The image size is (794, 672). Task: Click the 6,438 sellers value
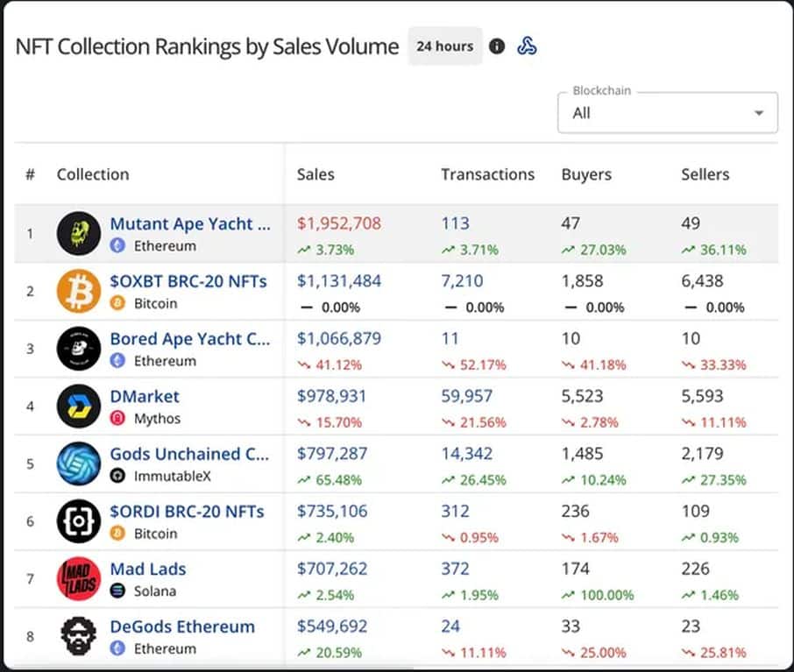coord(702,281)
